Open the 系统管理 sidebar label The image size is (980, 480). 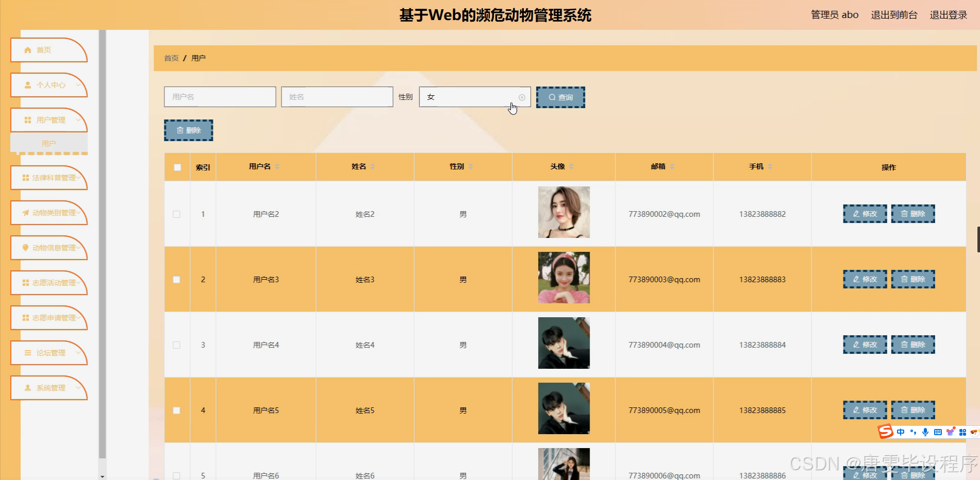tap(51, 388)
